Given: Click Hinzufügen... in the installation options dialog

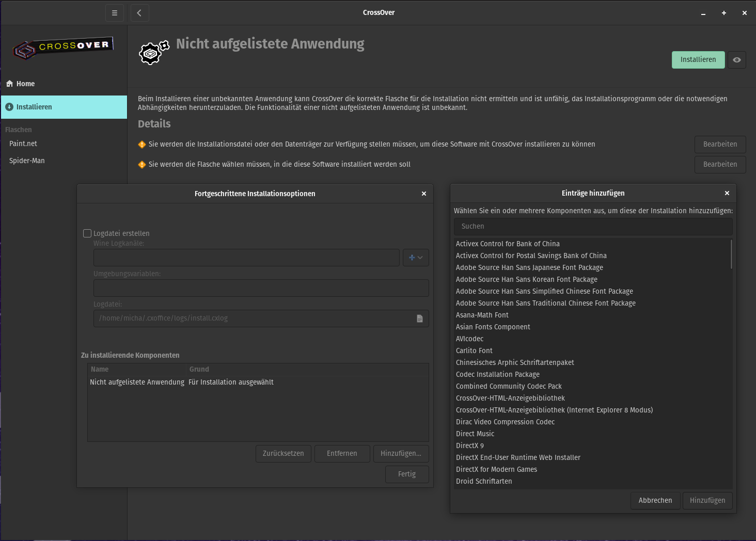Looking at the screenshot, I should (x=401, y=454).
